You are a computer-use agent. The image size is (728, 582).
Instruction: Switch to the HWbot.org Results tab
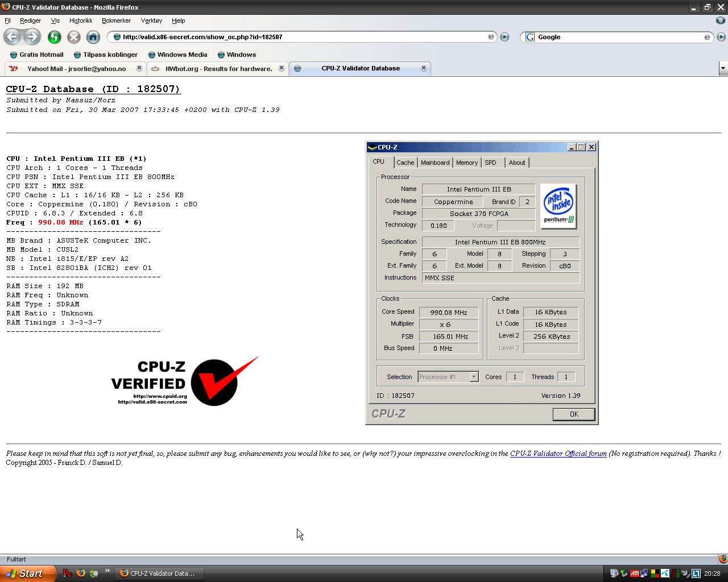tap(217, 68)
